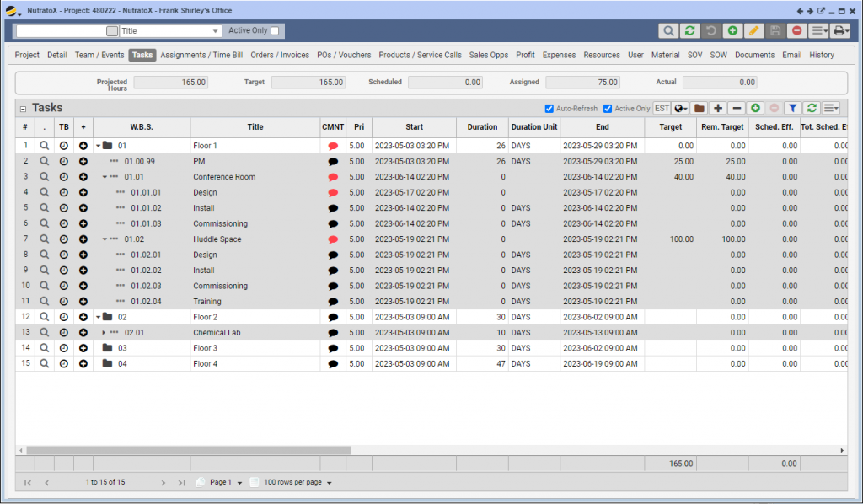Click the search magnifier in the top toolbar

point(668,30)
